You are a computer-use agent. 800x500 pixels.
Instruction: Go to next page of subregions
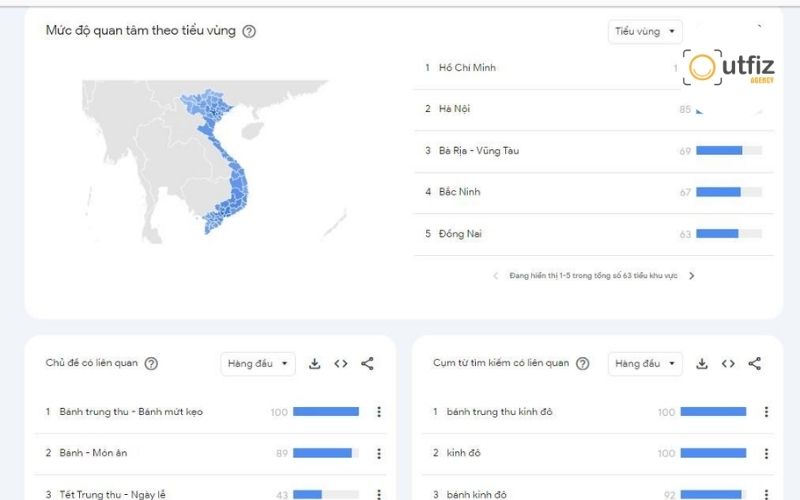[x=692, y=276]
